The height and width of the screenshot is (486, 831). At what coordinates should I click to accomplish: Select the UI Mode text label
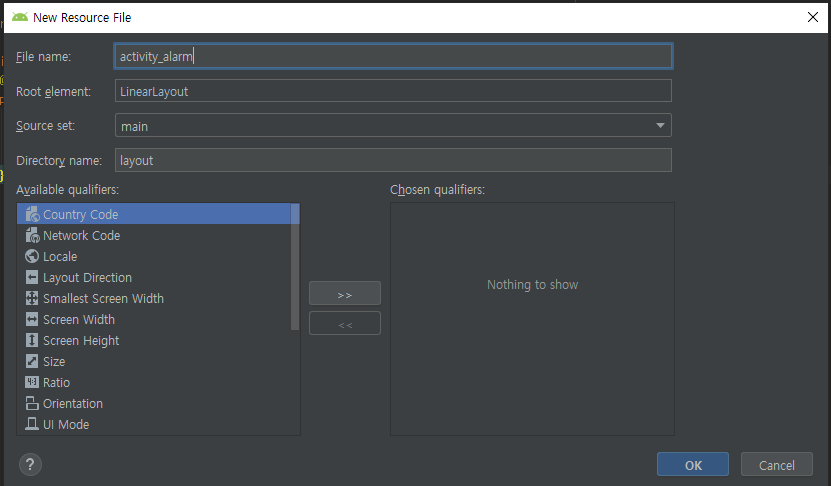pos(66,425)
